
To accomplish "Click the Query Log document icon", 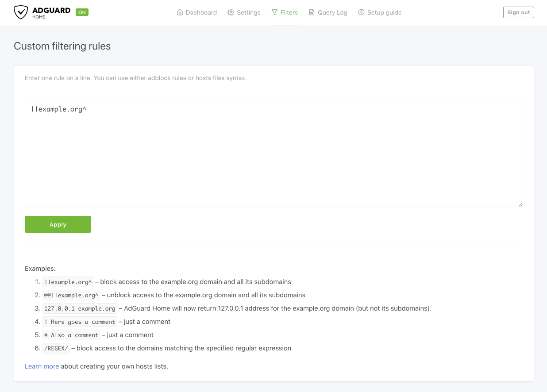I will pos(312,12).
